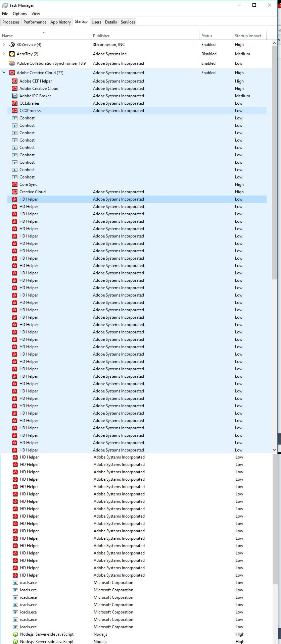Click the last icacls.exe icon

tap(15, 627)
